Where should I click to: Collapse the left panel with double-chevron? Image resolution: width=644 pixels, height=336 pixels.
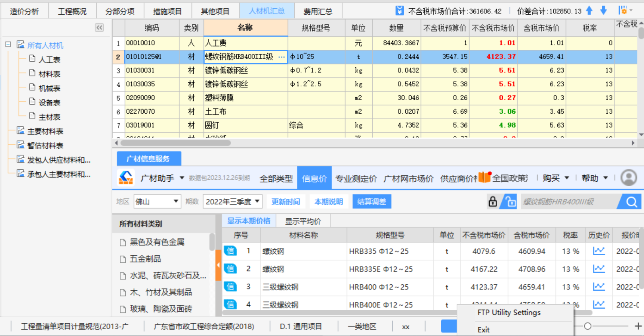(x=99, y=27)
